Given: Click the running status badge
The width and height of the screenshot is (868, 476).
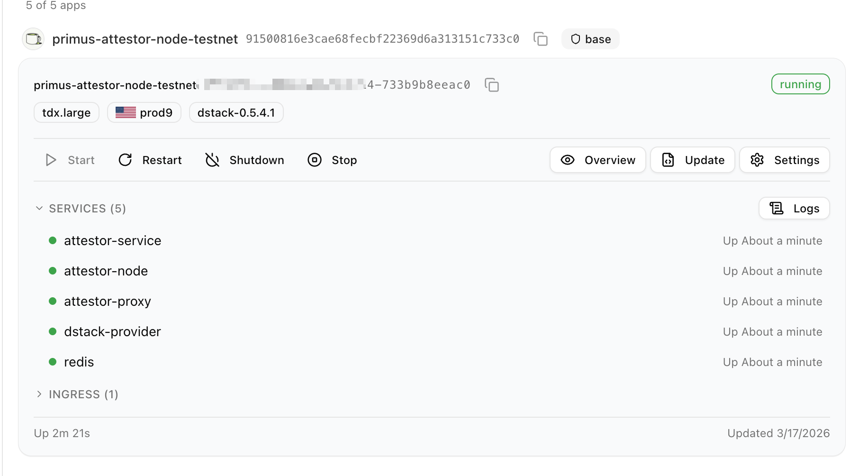Looking at the screenshot, I should pyautogui.click(x=800, y=84).
